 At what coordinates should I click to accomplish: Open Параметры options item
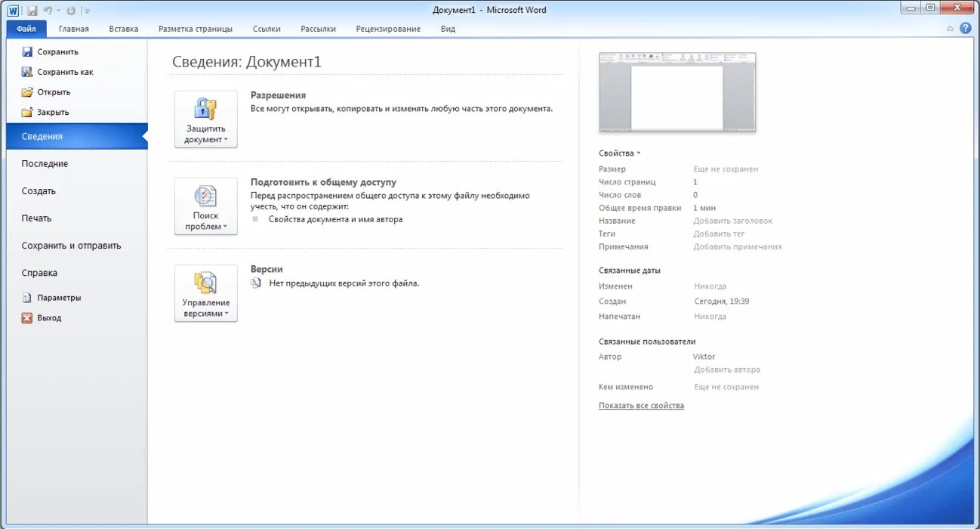coord(51,298)
